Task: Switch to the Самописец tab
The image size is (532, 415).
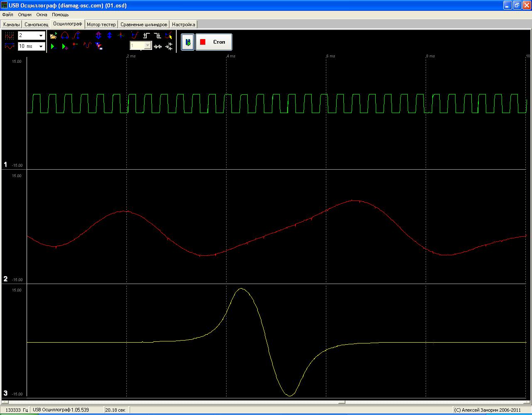Action: (x=36, y=25)
